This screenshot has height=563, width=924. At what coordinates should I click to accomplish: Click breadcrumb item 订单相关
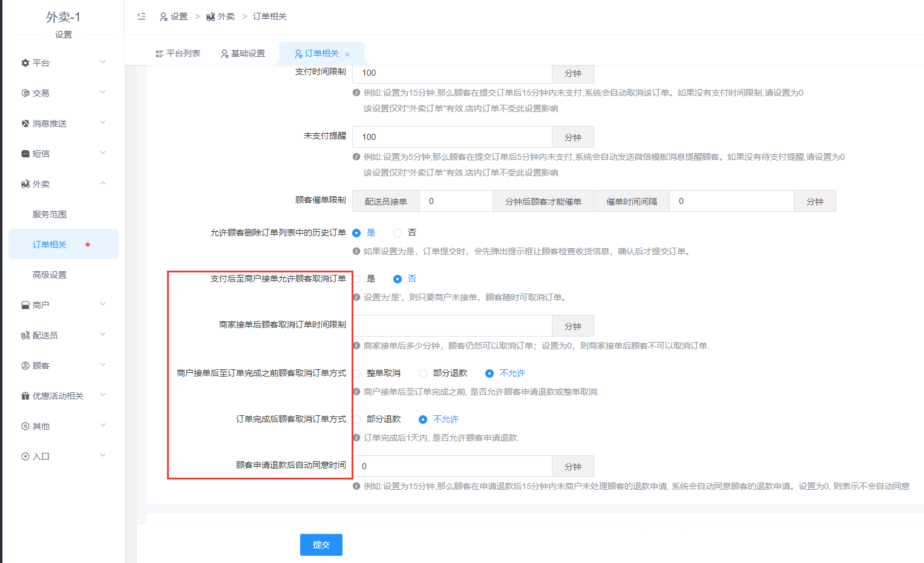270,16
